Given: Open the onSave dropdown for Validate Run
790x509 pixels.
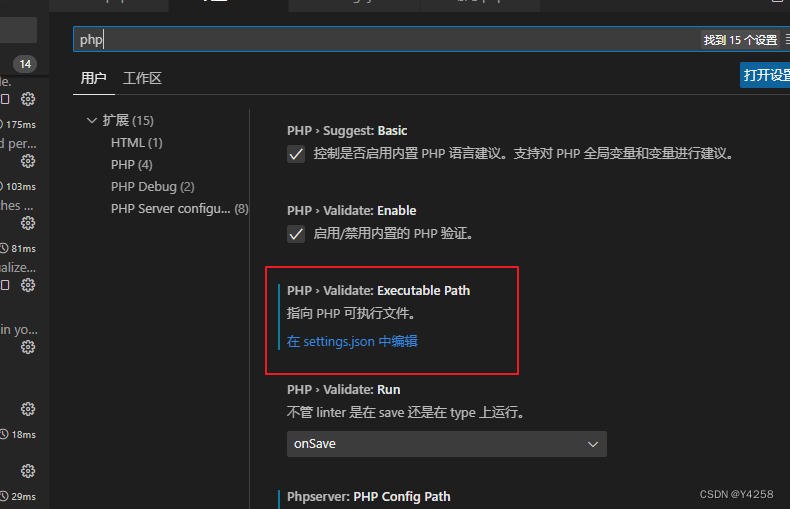Looking at the screenshot, I should pos(446,444).
